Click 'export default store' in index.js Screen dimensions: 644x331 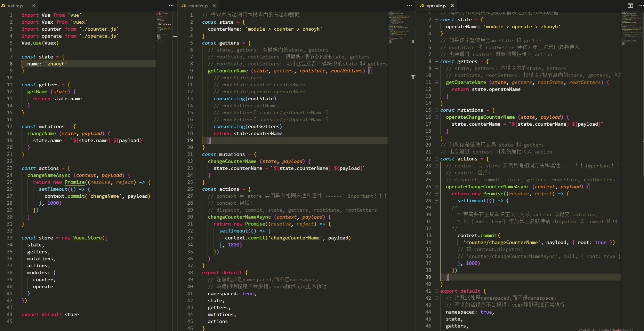tap(50, 314)
